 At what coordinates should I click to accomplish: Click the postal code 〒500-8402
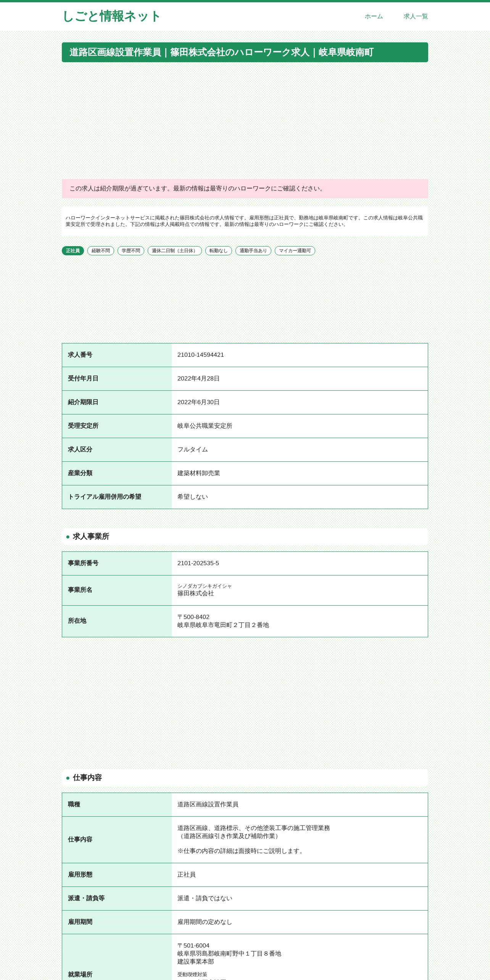(193, 617)
